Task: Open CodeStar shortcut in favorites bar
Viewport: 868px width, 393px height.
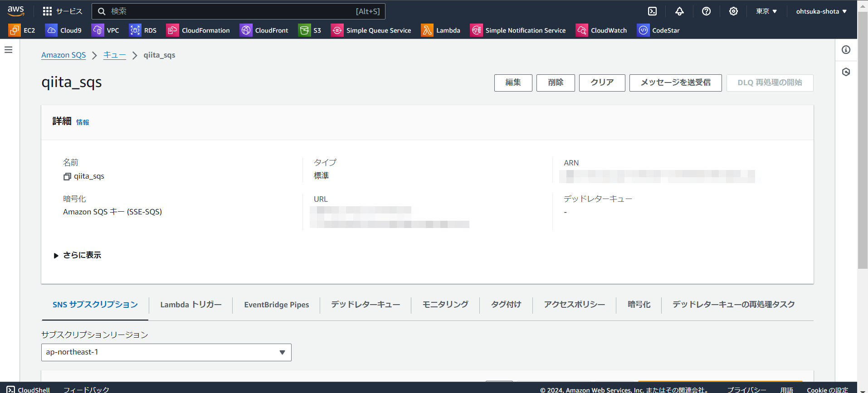Action: 658,30
